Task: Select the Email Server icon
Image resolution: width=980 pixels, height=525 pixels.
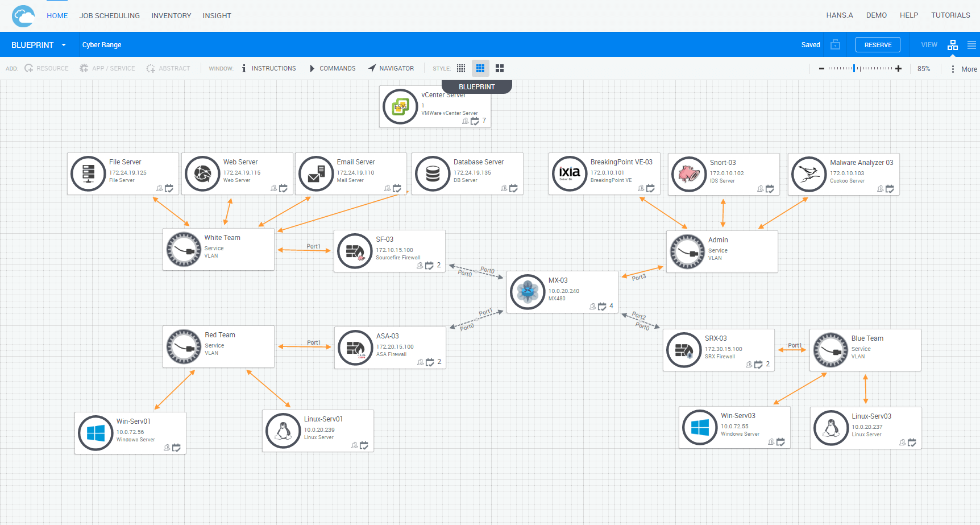Action: tap(316, 173)
